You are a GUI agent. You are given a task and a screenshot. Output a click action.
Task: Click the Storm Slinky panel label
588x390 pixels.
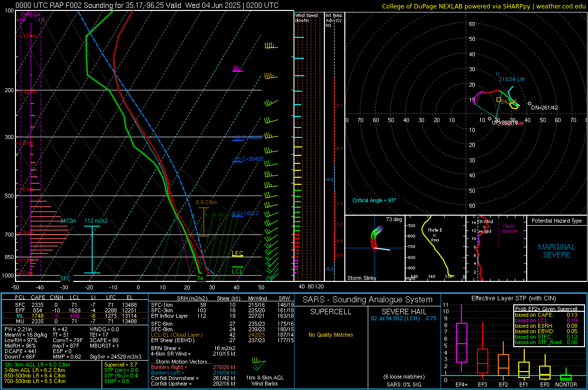(361, 278)
